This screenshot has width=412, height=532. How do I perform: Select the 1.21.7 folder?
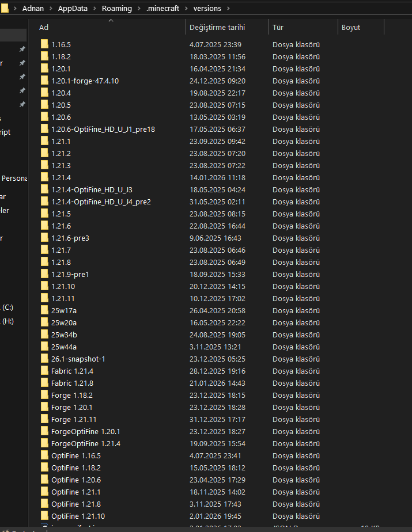point(61,250)
